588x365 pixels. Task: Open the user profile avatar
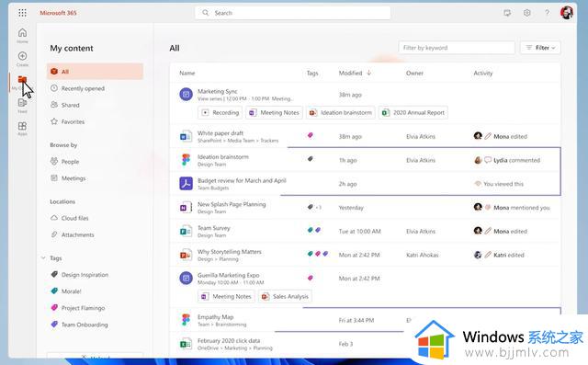tap(567, 12)
